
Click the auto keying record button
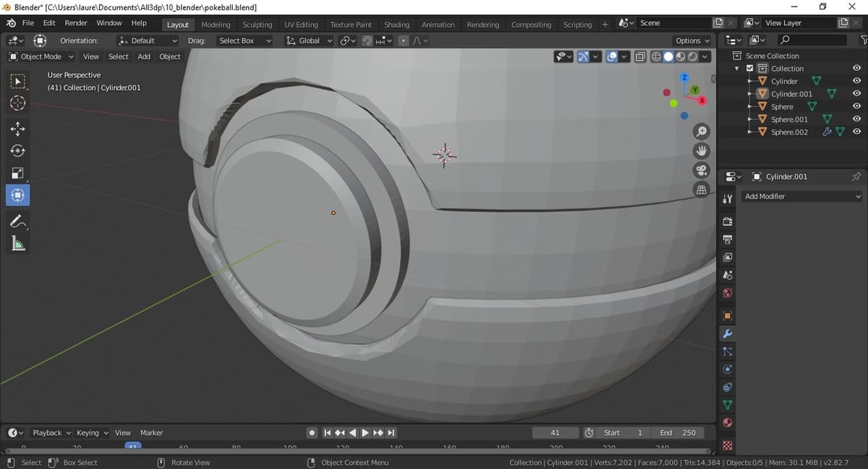[x=312, y=433]
